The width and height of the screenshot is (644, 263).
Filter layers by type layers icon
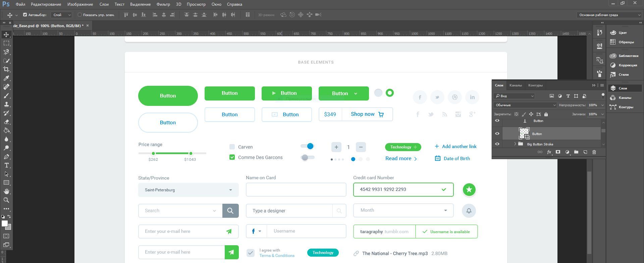[x=568, y=96]
